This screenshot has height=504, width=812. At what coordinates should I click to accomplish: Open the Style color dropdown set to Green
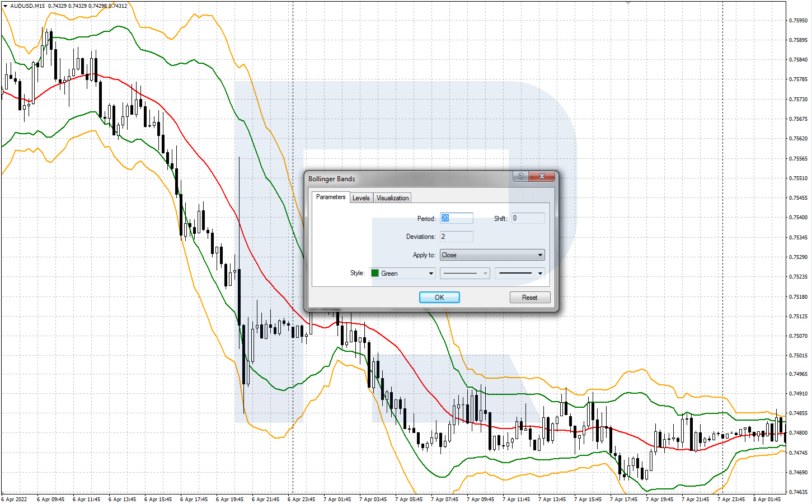(430, 273)
